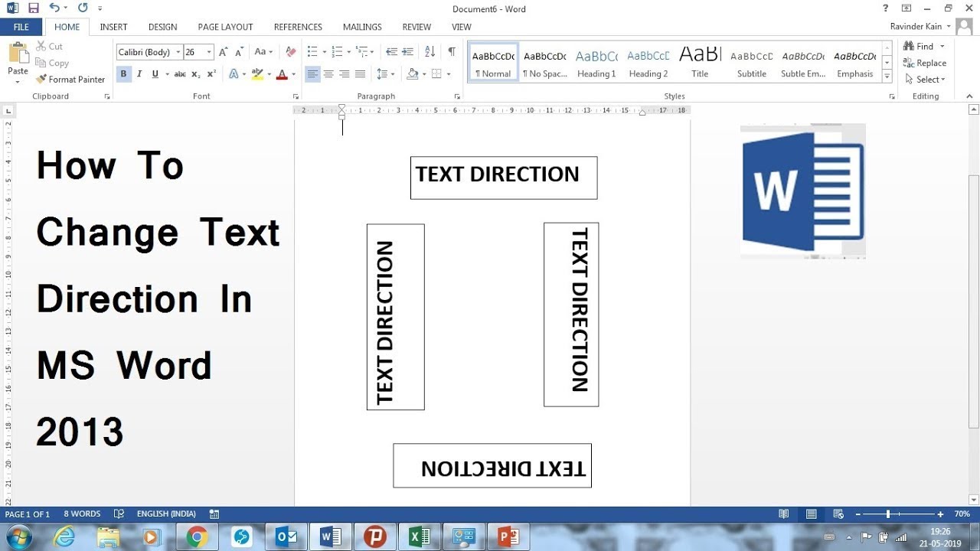Toggle Underline formatting
This screenshot has height=551, width=980.
point(155,74)
